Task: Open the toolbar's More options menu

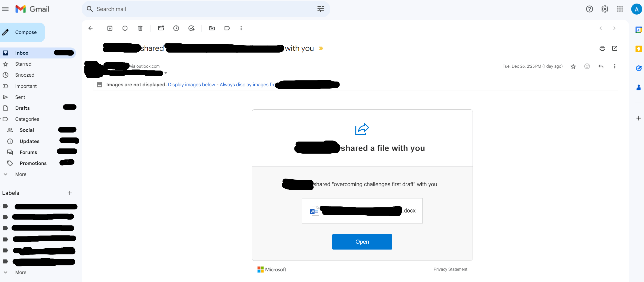Action: pos(241,28)
